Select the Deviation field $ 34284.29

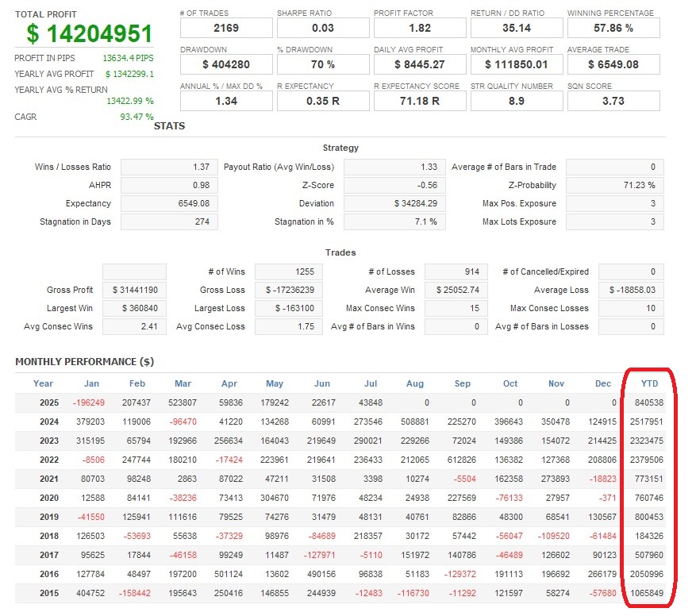[394, 203]
